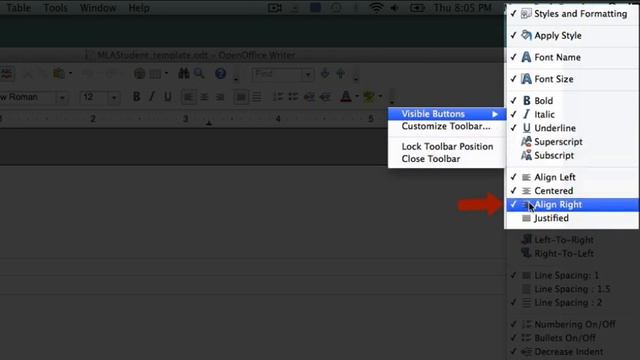This screenshot has height=360, width=640.
Task: Toggle Decrease Indent in Visible Buttons list
Action: [572, 351]
